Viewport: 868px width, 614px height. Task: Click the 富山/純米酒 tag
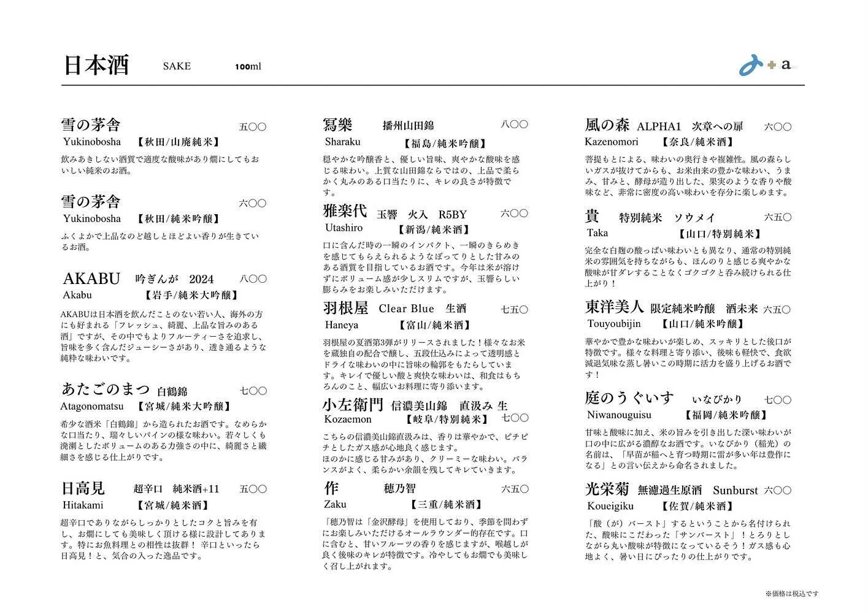click(x=434, y=325)
